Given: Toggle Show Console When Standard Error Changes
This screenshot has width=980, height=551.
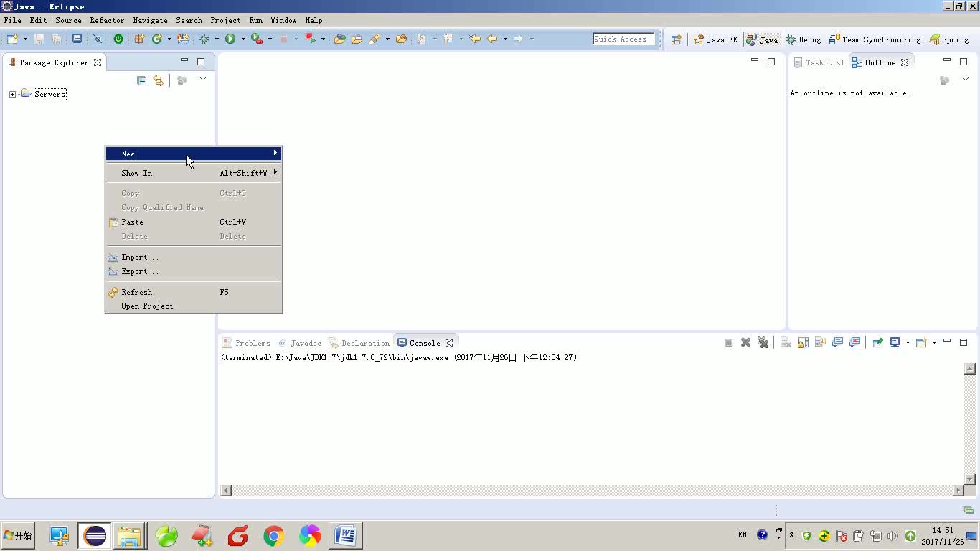Looking at the screenshot, I should (x=854, y=342).
